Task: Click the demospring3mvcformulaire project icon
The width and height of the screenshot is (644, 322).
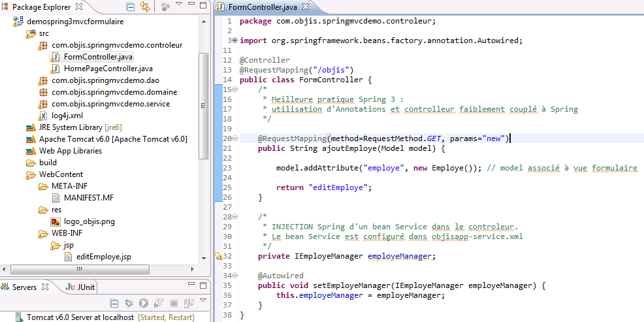Action: tap(18, 22)
